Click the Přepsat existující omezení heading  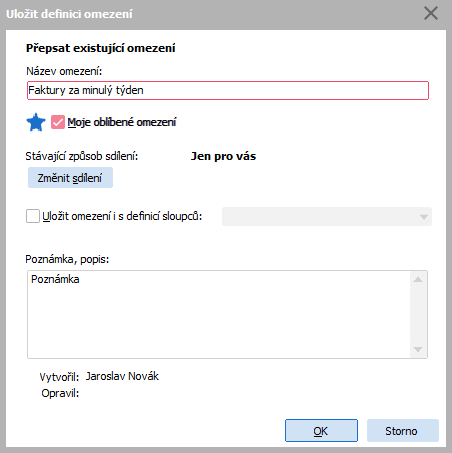click(101, 48)
